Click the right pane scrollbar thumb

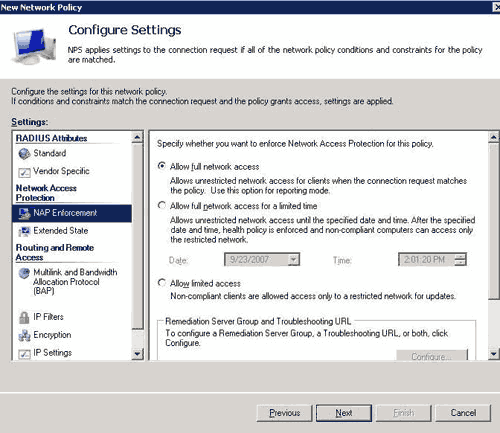coord(494,221)
